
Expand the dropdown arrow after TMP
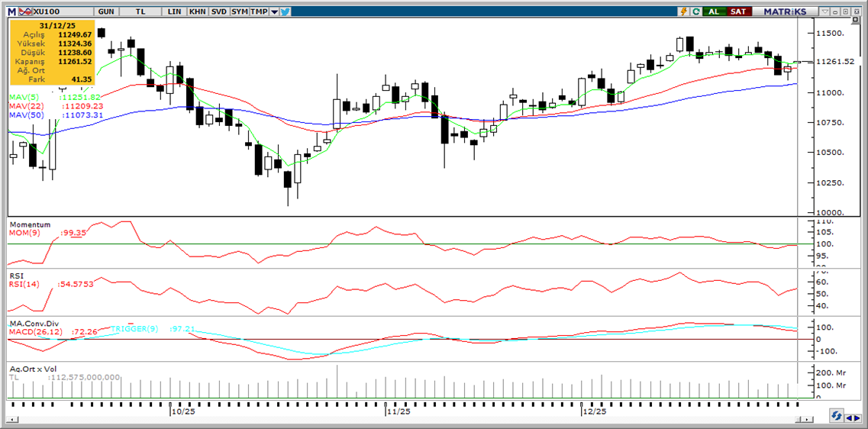point(274,11)
